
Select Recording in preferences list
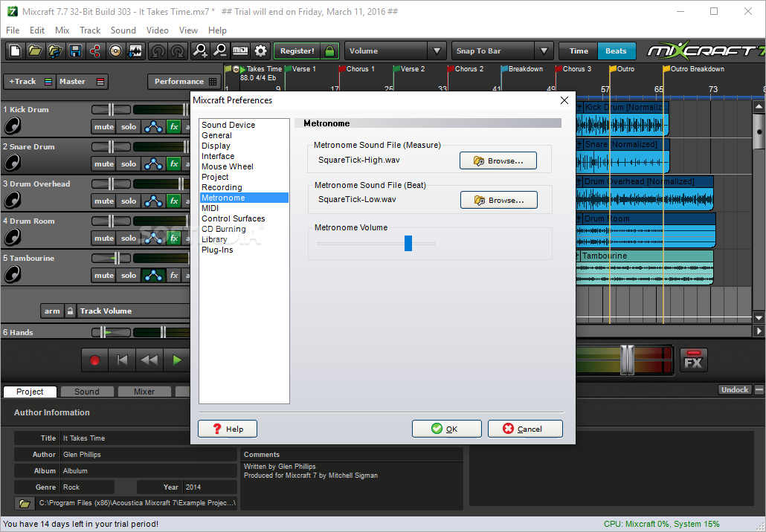[222, 187]
